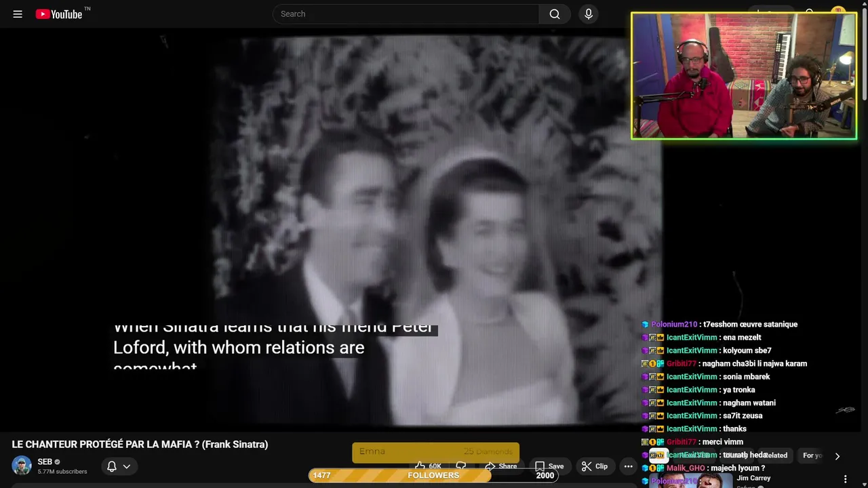
Task: Click chat message 't7esshom œuvre satanique'
Action: (x=750, y=325)
